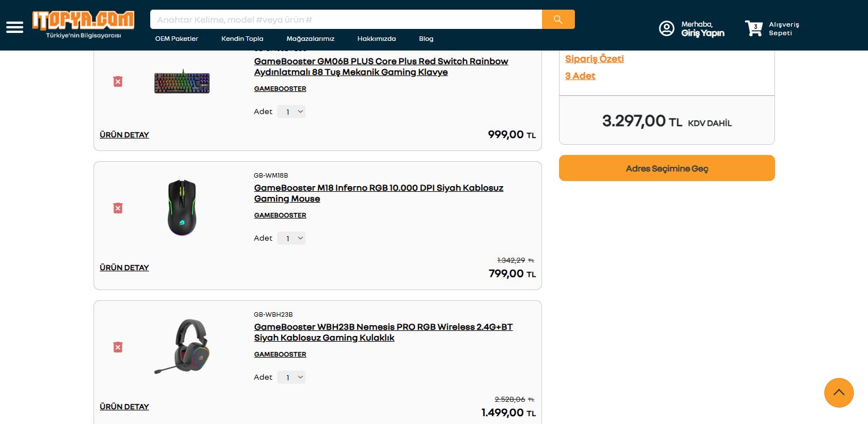Remove the GM06B keyboard from cart
Viewport: 868px width, 424px height.
pos(118,82)
